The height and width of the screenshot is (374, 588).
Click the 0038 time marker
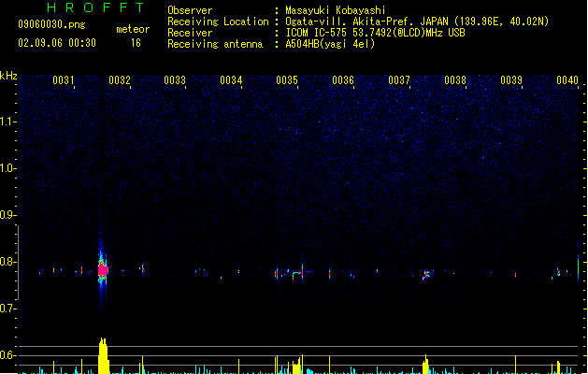455,80
